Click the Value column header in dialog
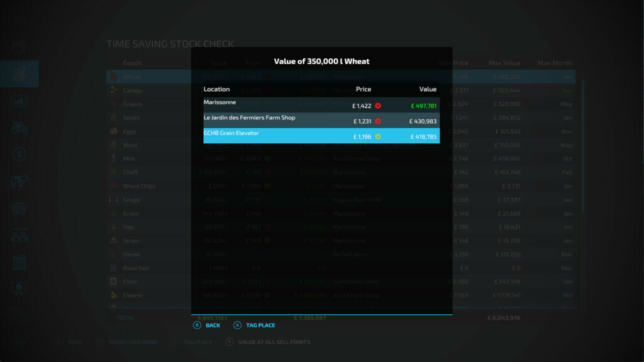The image size is (644, 362). tap(428, 89)
